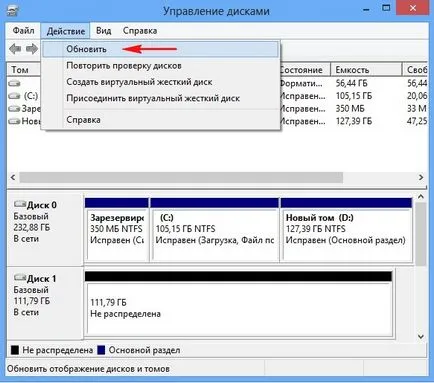Click the 47,25 free space cell
The width and height of the screenshot is (434, 383).
click(417, 121)
